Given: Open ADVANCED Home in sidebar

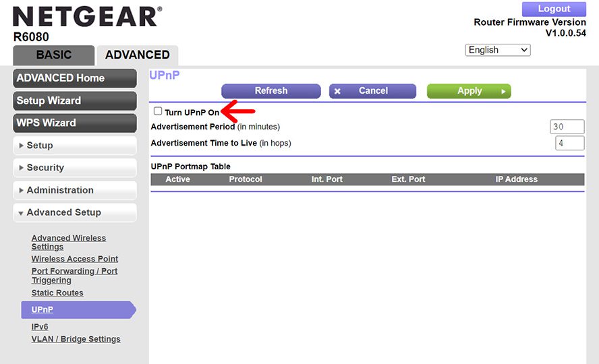Looking at the screenshot, I should tap(74, 78).
